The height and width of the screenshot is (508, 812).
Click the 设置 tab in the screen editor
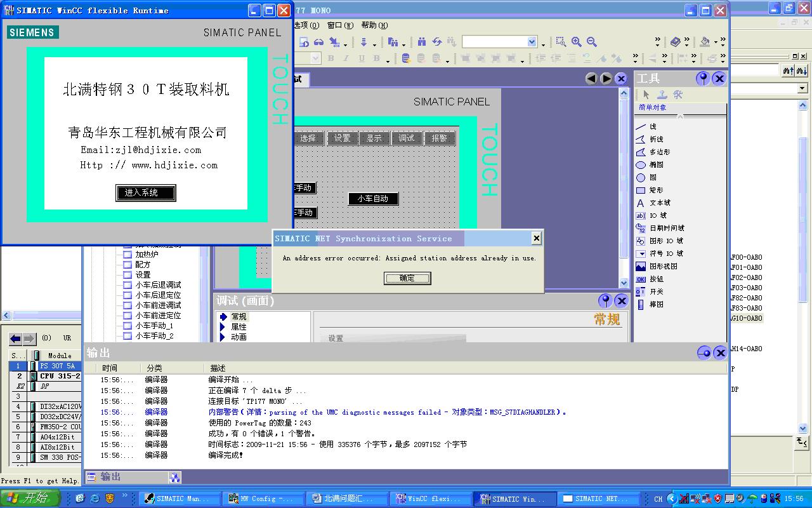click(x=342, y=138)
